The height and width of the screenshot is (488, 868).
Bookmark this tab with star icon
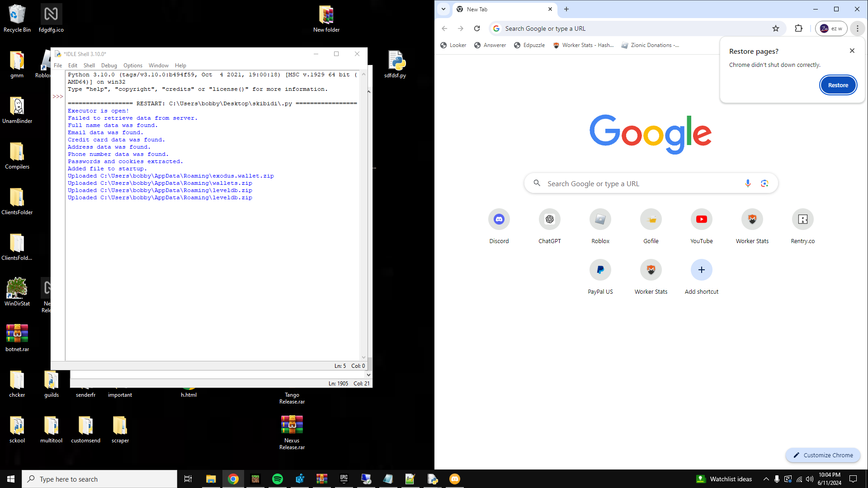[x=776, y=28]
